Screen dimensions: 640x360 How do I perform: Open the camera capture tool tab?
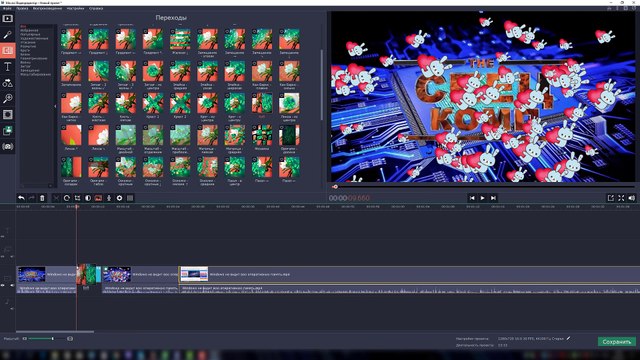pyautogui.click(x=7, y=147)
